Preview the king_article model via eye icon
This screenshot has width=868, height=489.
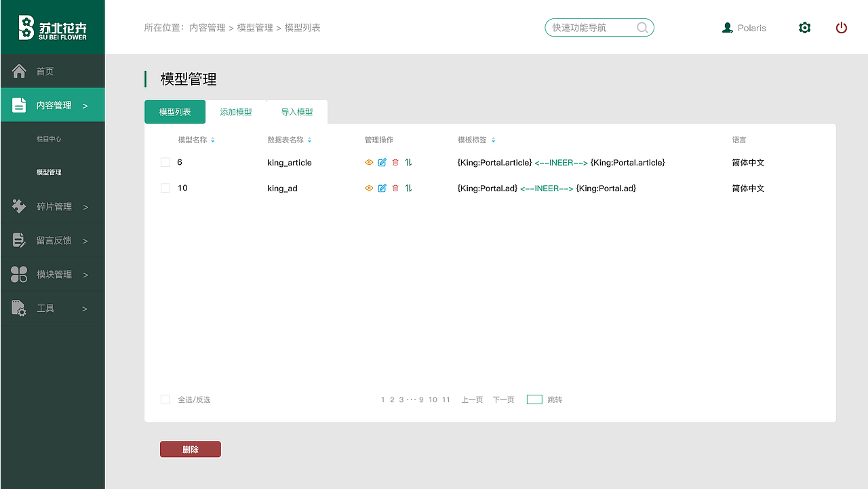(369, 162)
